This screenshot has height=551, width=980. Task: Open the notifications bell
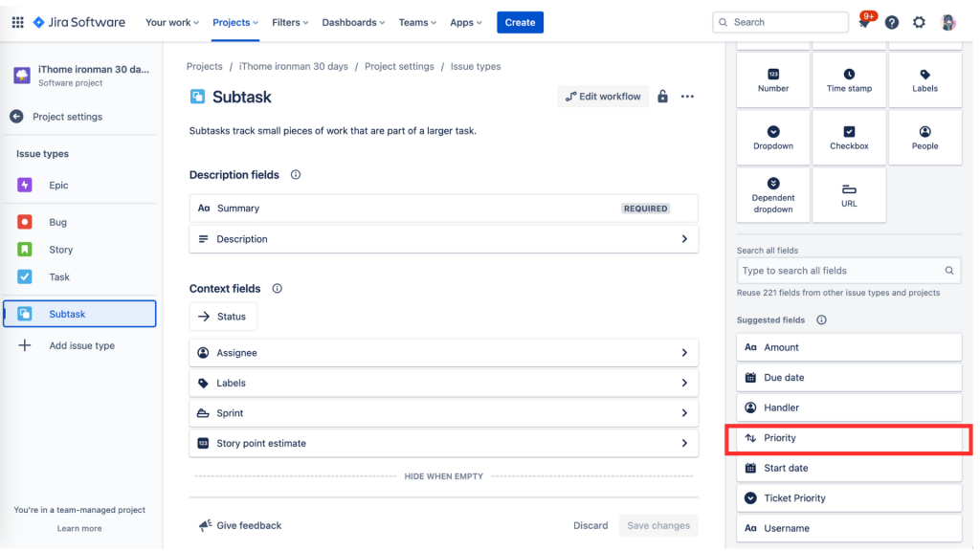864,23
